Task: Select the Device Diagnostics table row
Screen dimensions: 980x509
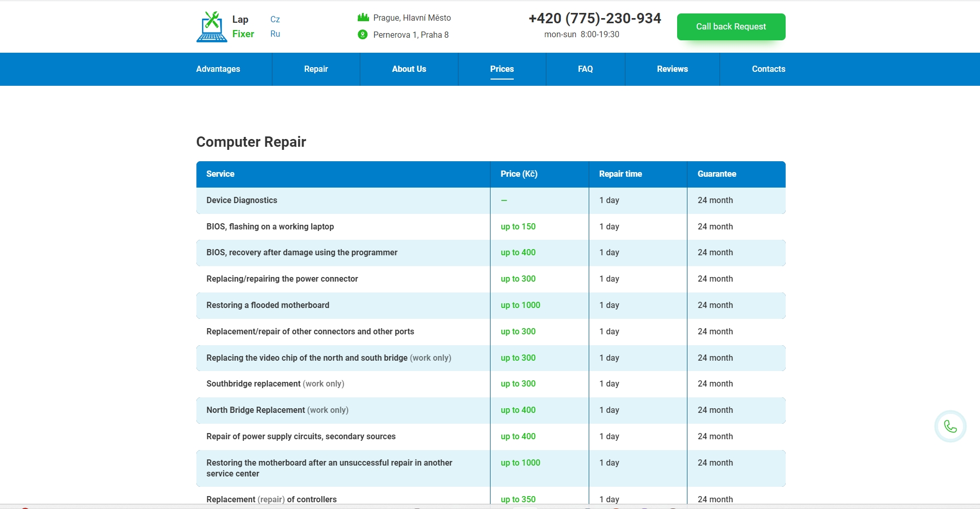Action: click(242, 200)
